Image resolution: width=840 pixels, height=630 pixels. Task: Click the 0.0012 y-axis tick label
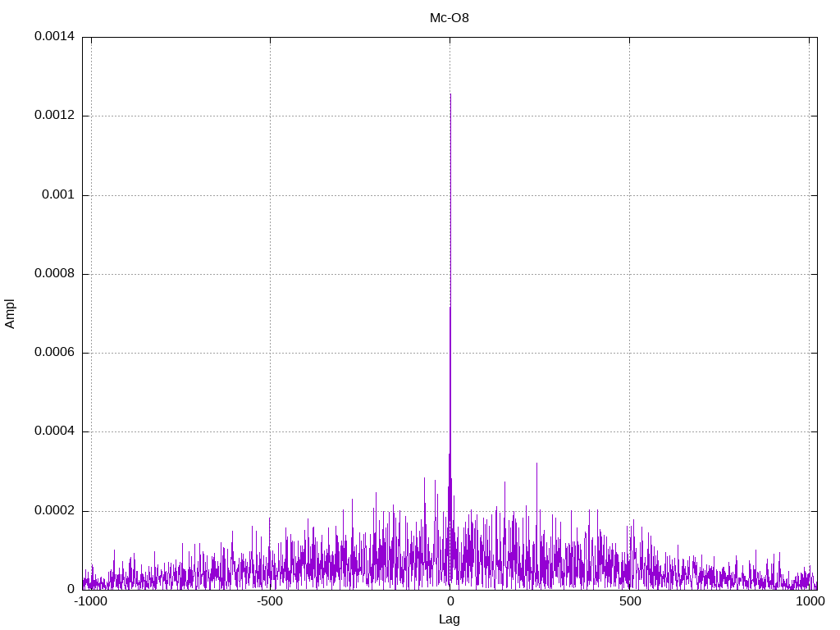point(55,115)
